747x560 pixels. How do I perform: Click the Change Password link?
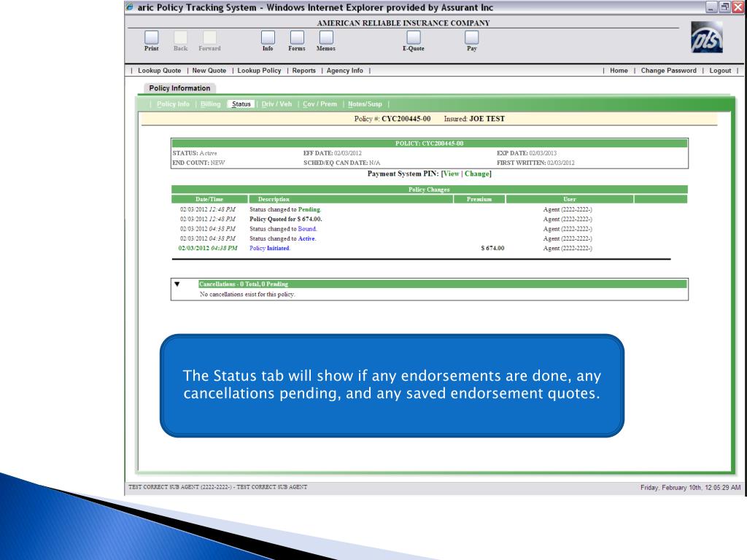click(668, 71)
